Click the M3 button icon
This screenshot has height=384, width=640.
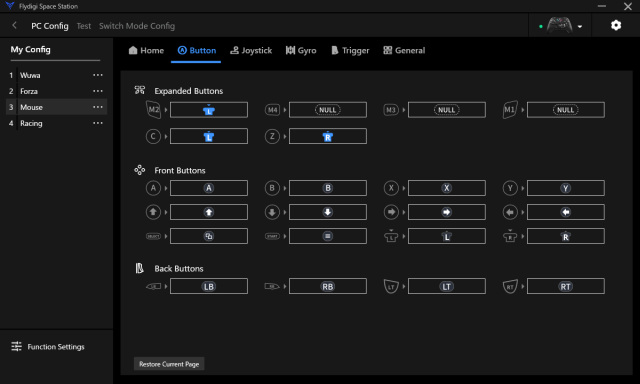point(391,110)
